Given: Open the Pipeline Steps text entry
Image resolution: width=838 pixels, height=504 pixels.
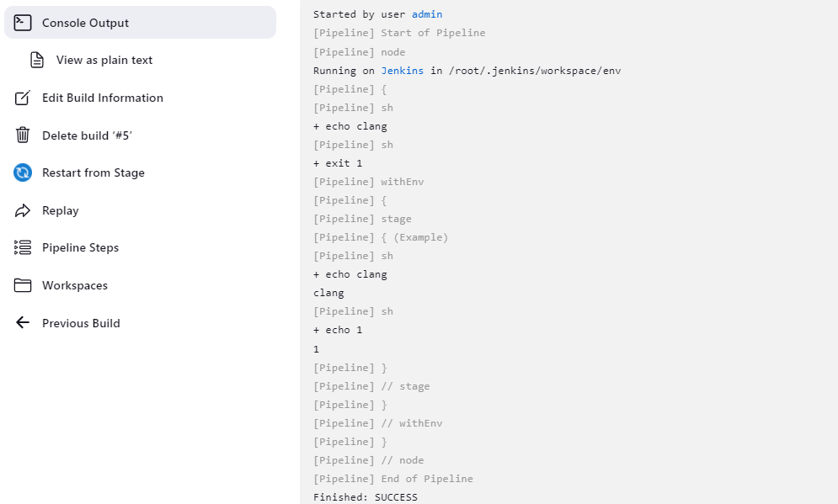Looking at the screenshot, I should tap(80, 247).
